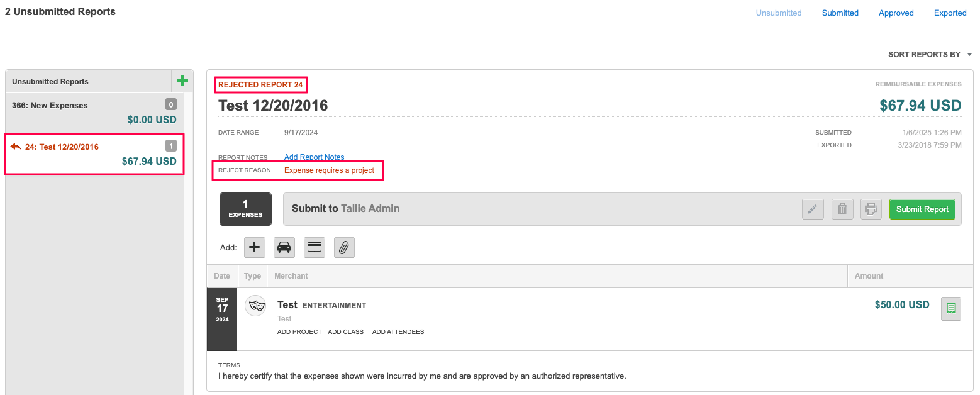This screenshot has height=395, width=980.
Task: Click the Add Report Notes link
Action: [314, 157]
